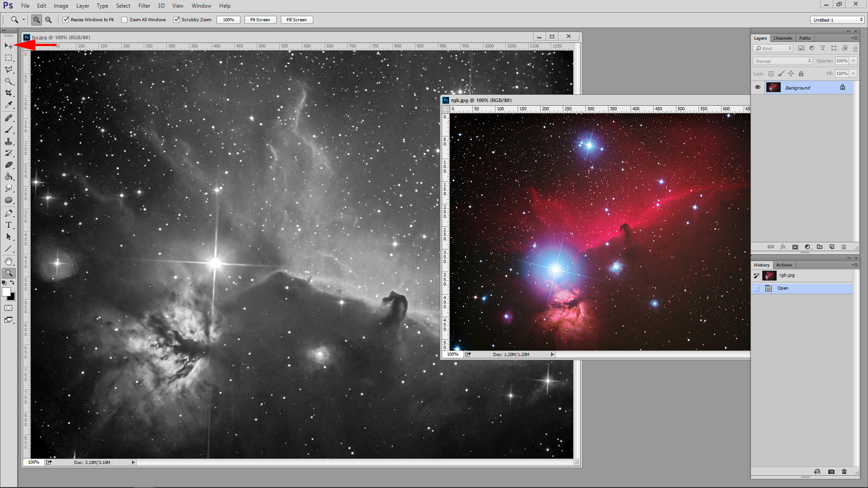The height and width of the screenshot is (488, 868).
Task: Toggle Lock transparent pixels
Action: point(771,74)
